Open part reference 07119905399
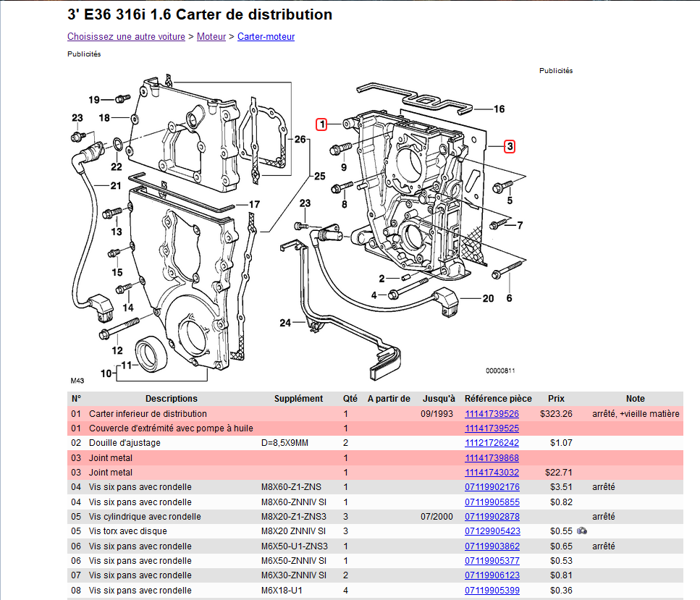This screenshot has height=600, width=700. click(x=492, y=590)
